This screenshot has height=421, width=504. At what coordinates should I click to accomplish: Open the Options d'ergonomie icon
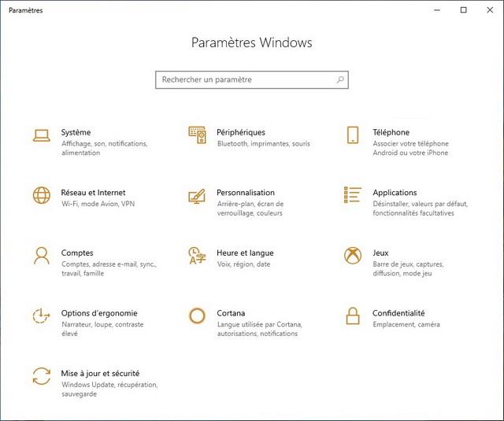41,316
